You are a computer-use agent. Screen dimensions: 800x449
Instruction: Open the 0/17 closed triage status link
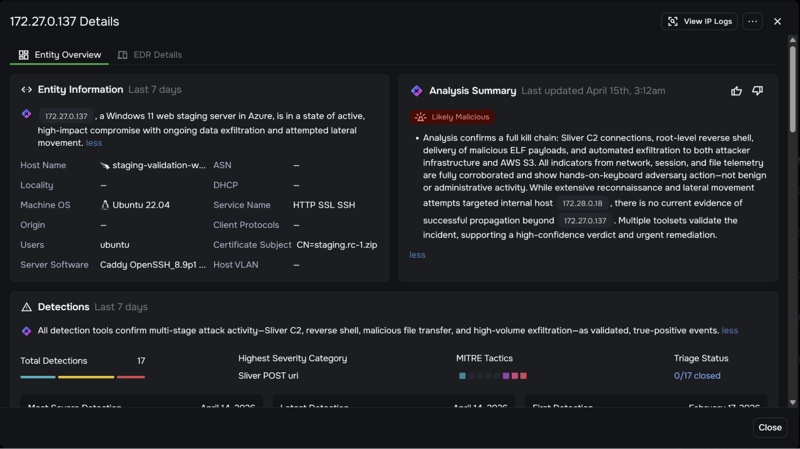pos(697,376)
